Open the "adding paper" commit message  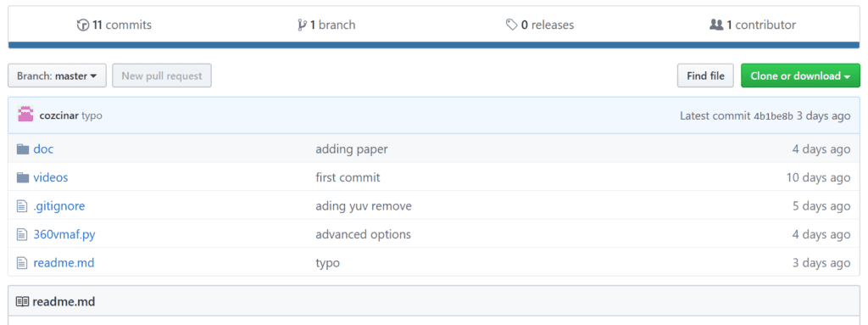coord(352,149)
